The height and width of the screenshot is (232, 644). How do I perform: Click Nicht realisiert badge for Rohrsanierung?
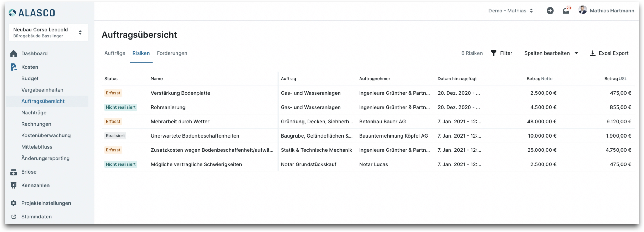click(121, 107)
